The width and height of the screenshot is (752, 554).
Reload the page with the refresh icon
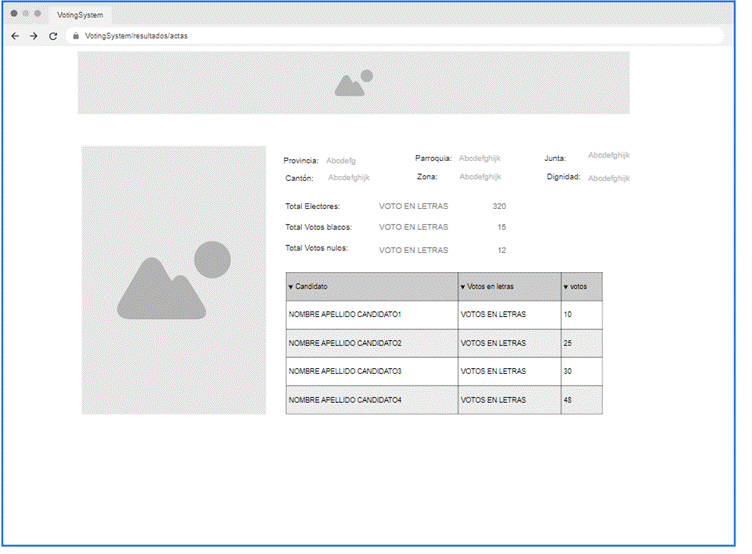(x=53, y=36)
